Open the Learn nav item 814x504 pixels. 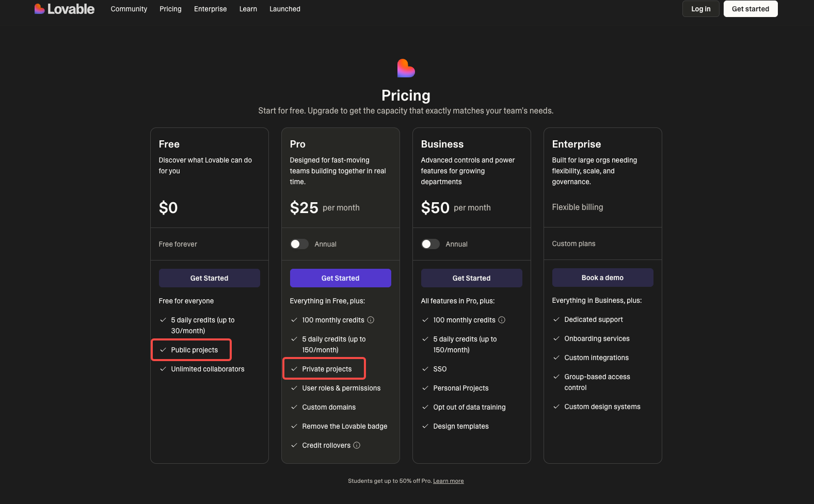[248, 9]
